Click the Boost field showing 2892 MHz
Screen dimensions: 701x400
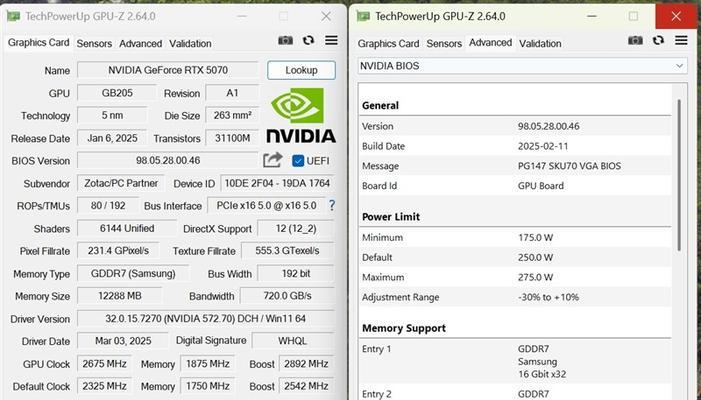click(306, 364)
